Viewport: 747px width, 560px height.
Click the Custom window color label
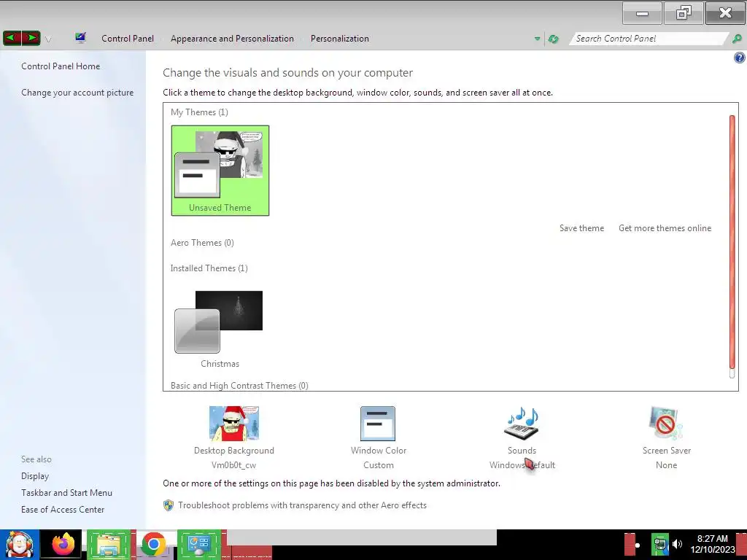click(379, 465)
